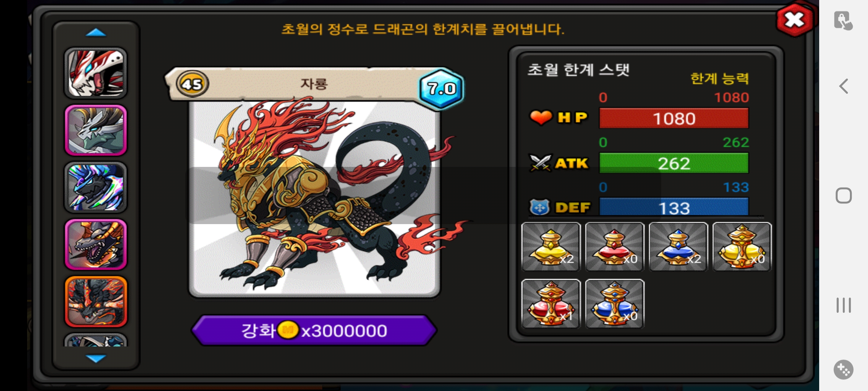Viewport: 868px width, 391px height.
Task: Select the large yellow essence potion x0
Action: (742, 247)
